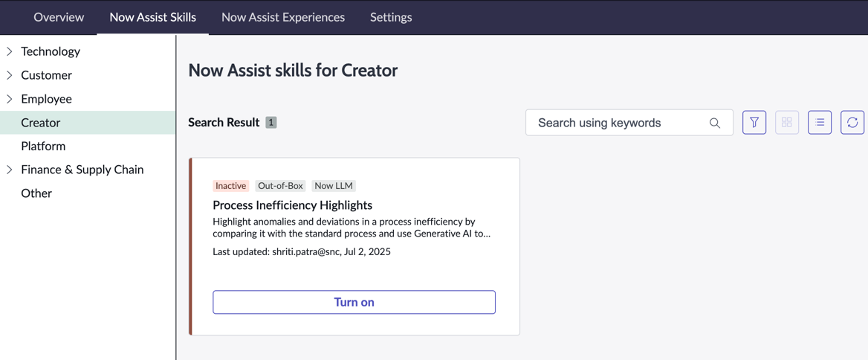Open the Now Assist Experiences tab
This screenshot has width=868, height=360.
283,17
